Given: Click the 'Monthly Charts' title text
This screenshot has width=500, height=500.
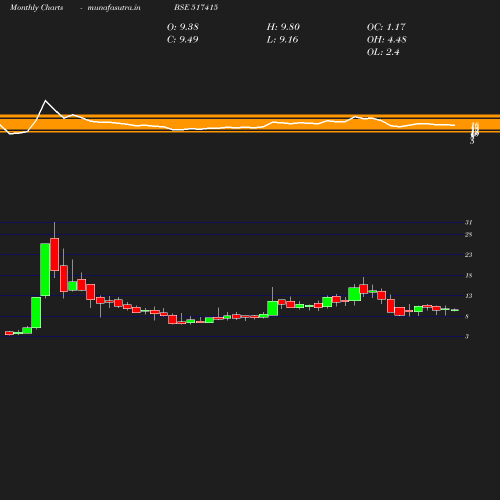Looking at the screenshot, I should (x=37, y=7).
